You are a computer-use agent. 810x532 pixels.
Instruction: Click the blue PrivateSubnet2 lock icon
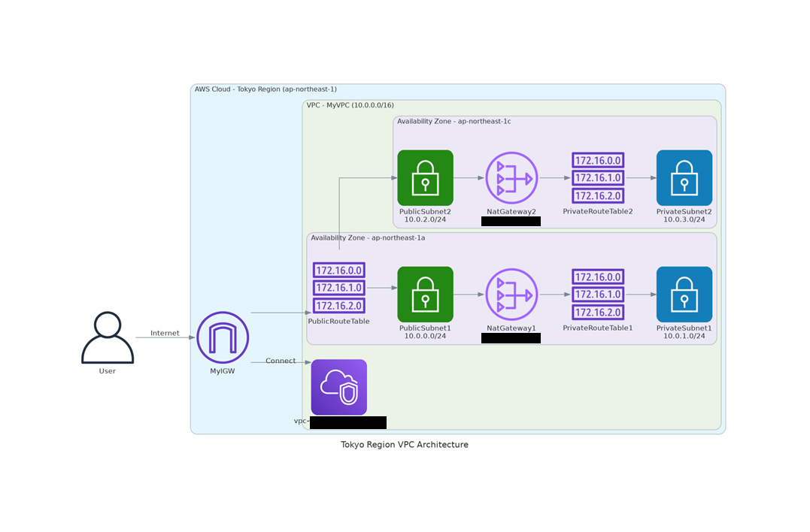(684, 178)
